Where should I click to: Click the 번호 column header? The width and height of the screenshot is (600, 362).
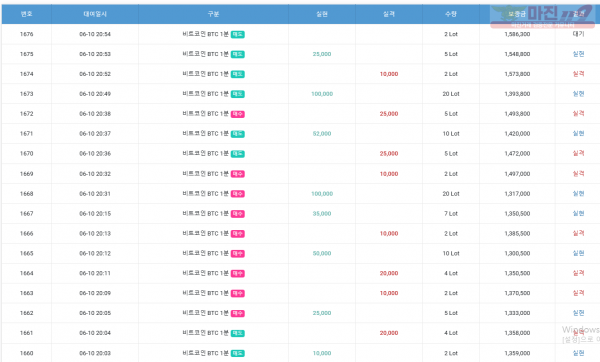(26, 14)
